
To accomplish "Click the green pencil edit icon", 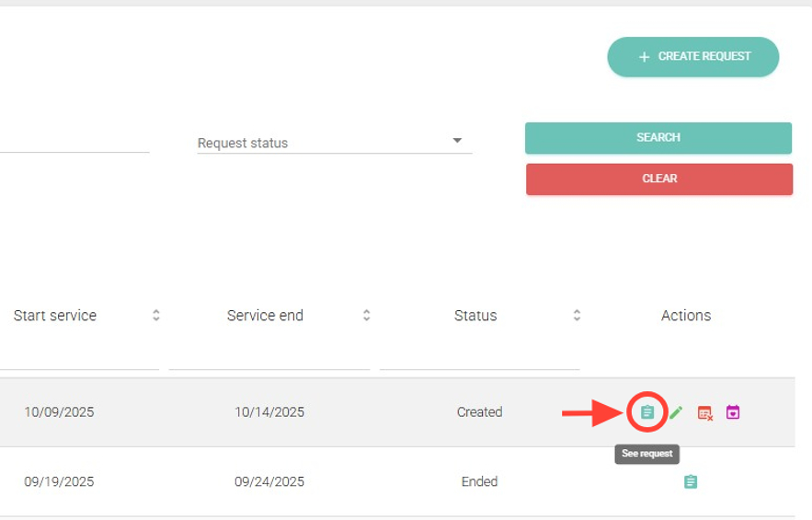I will (x=676, y=412).
